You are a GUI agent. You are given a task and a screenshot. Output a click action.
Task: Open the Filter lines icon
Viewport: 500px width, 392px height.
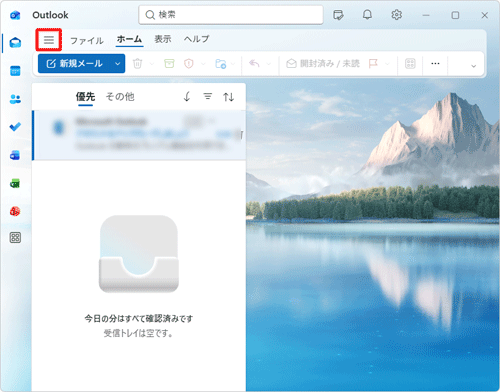pyautogui.click(x=208, y=97)
